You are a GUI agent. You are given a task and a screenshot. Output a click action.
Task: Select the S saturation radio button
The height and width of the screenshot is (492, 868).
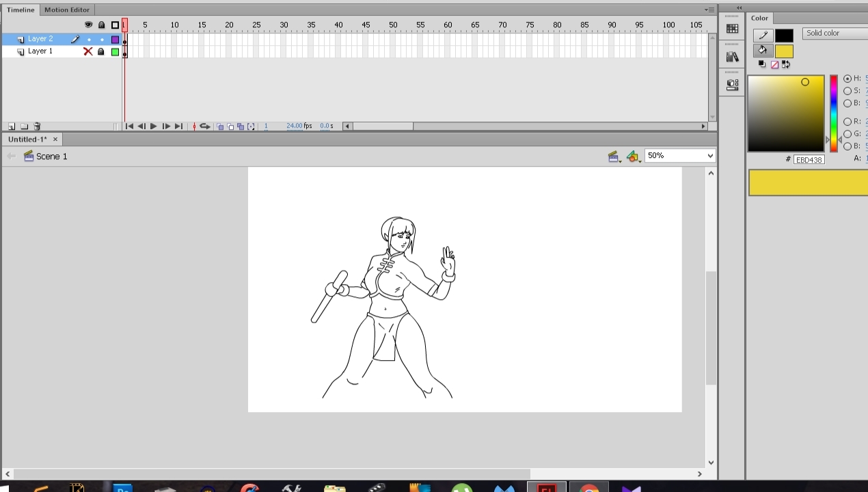[x=847, y=91]
